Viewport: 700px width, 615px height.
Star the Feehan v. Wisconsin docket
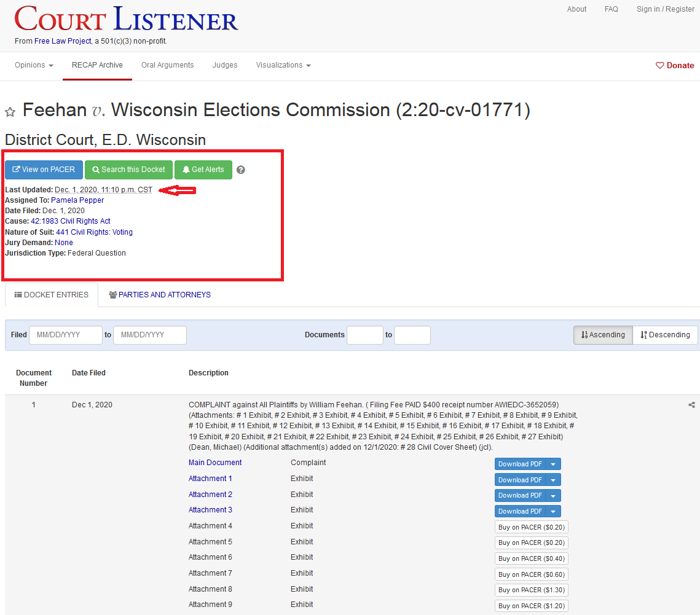pyautogui.click(x=10, y=112)
